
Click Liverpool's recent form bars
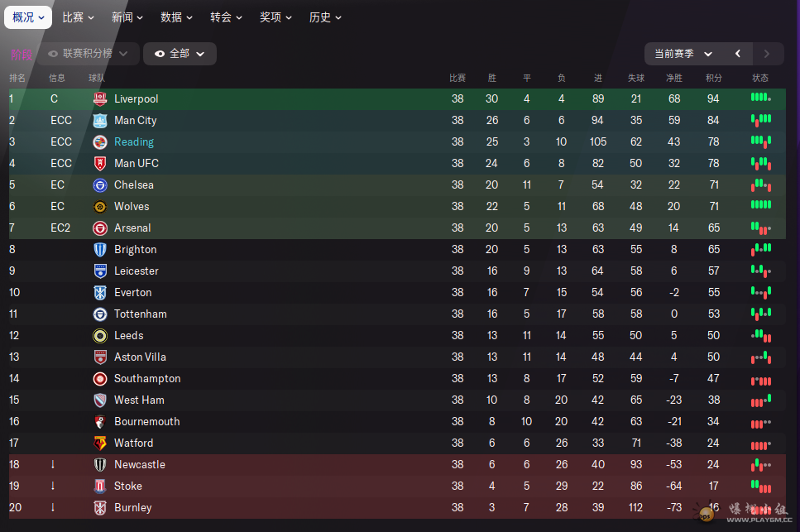click(x=761, y=98)
